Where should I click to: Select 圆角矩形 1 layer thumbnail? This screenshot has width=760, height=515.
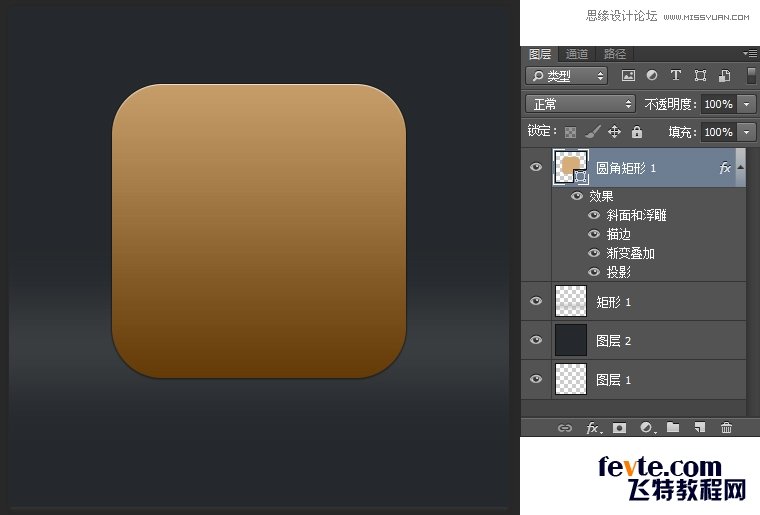tap(570, 167)
